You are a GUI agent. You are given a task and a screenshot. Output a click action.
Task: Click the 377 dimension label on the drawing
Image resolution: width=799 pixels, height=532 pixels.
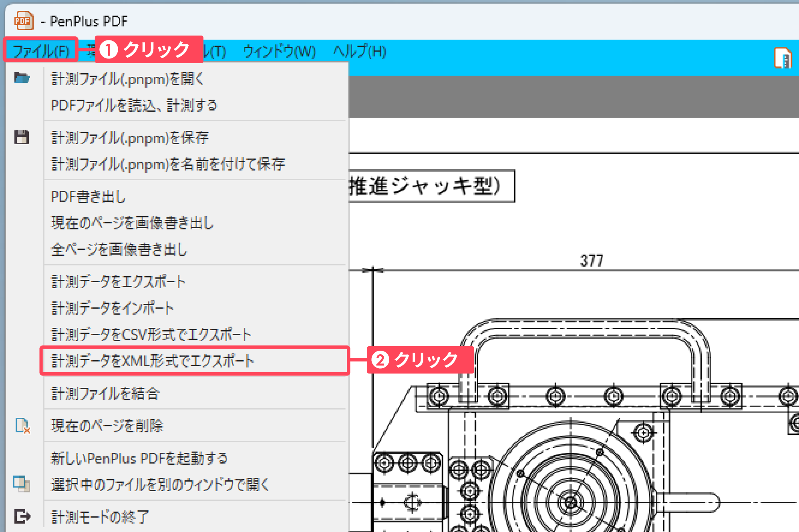click(592, 261)
